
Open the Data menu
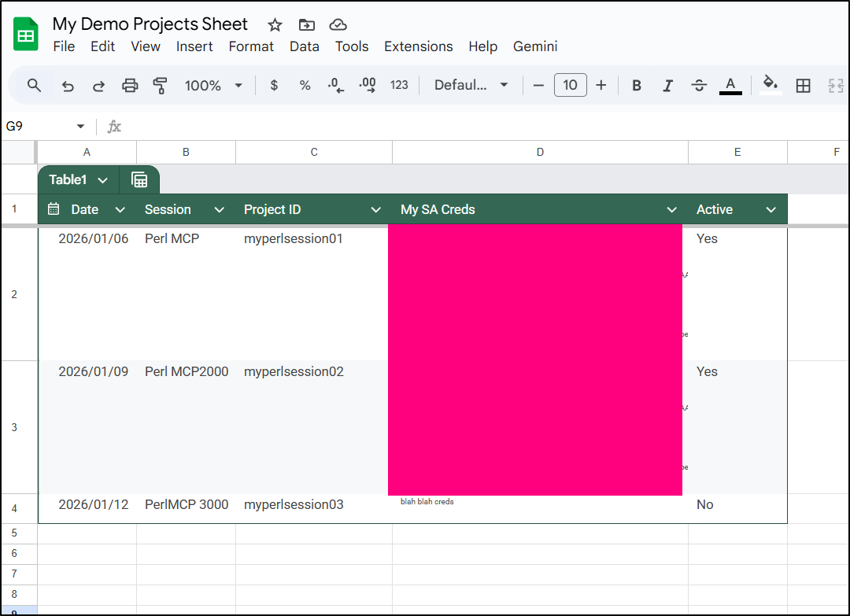pyautogui.click(x=304, y=46)
